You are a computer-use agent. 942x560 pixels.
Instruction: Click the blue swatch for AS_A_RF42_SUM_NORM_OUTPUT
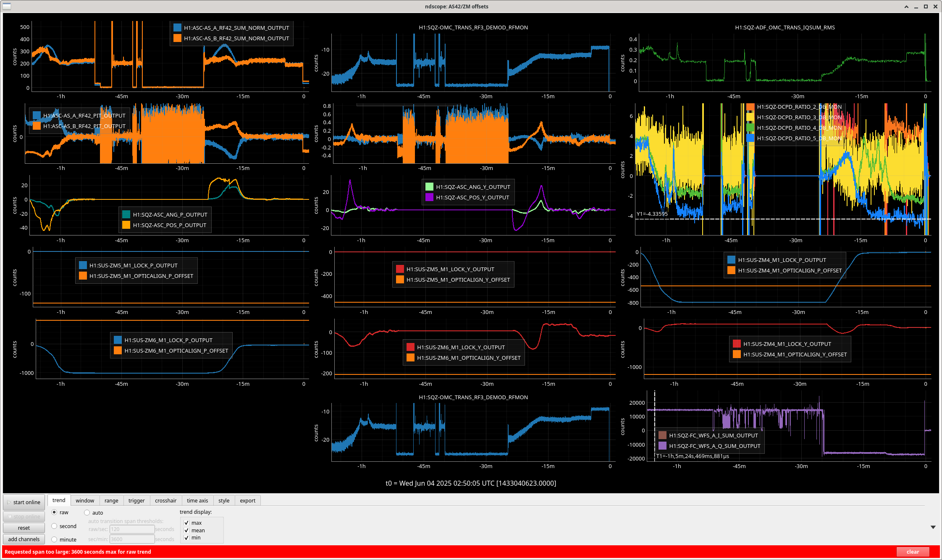177,28
